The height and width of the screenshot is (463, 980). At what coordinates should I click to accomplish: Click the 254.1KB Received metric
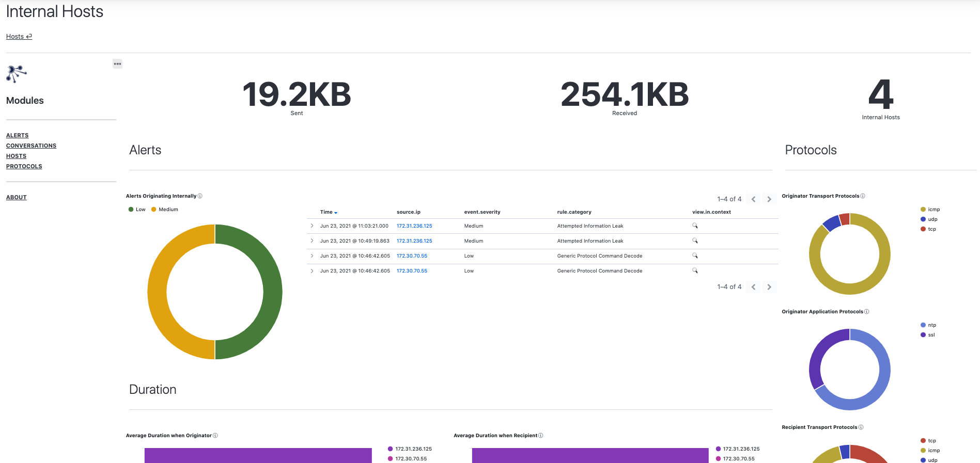[625, 98]
